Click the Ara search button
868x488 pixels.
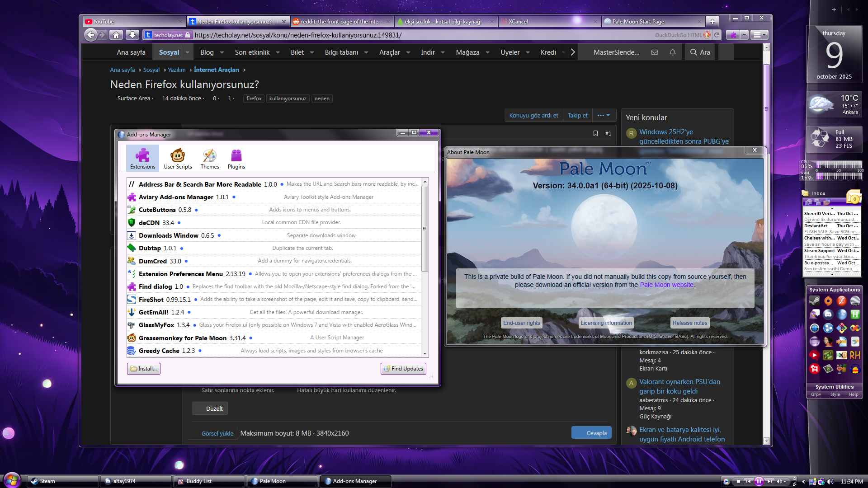700,52
